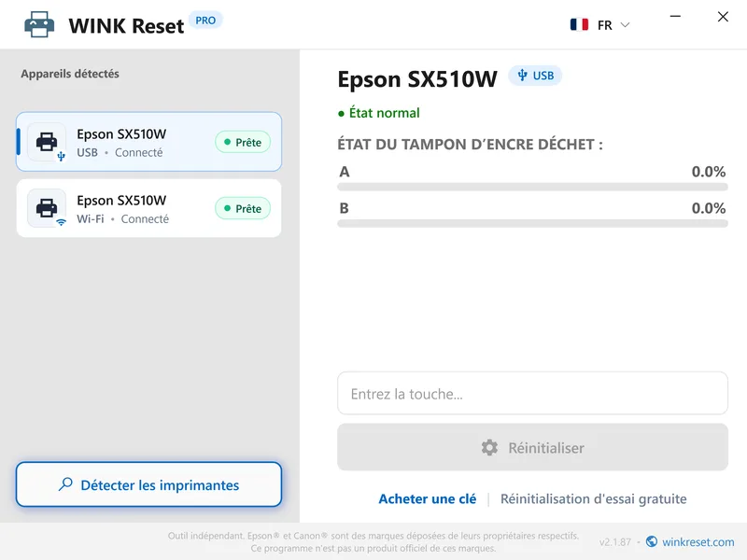Click Détecter les imprimantes button
Viewport: 747px width, 560px height.
pos(148,484)
